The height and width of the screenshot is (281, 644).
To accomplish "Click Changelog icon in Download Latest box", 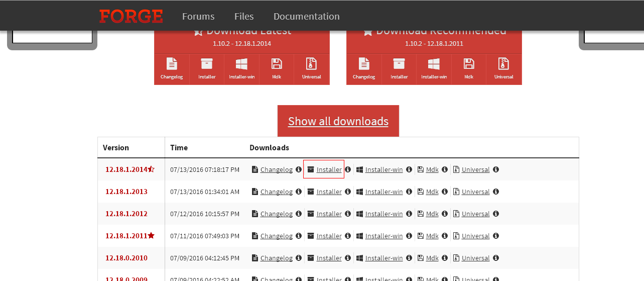I will click(172, 64).
